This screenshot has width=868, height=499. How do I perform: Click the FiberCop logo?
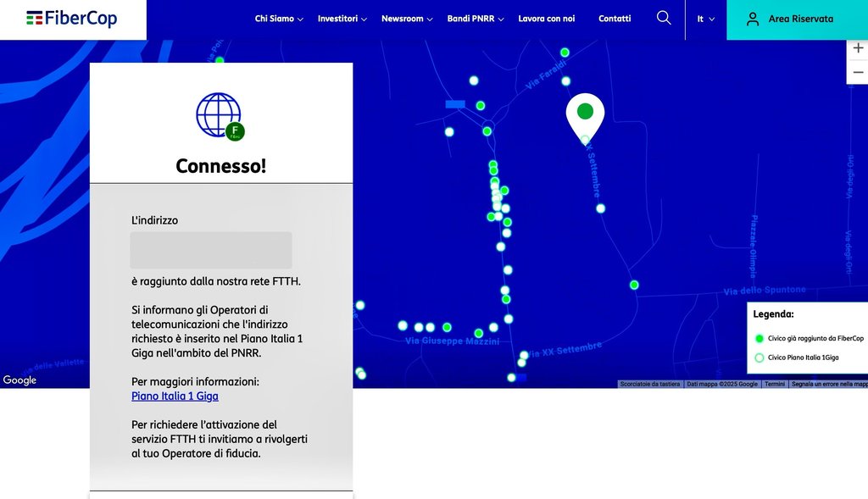click(71, 19)
